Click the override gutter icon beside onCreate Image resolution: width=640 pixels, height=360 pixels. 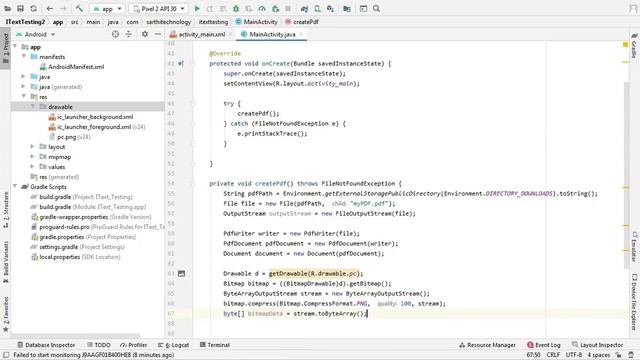[181, 64]
